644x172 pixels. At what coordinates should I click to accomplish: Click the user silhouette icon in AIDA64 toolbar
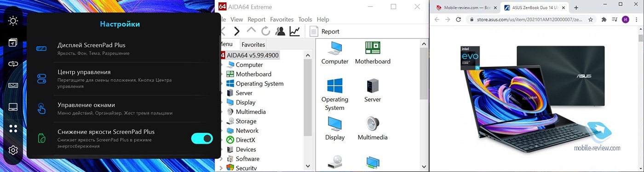280,31
